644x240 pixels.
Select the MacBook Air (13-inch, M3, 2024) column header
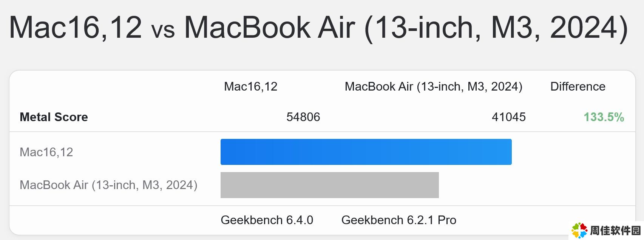tap(434, 86)
